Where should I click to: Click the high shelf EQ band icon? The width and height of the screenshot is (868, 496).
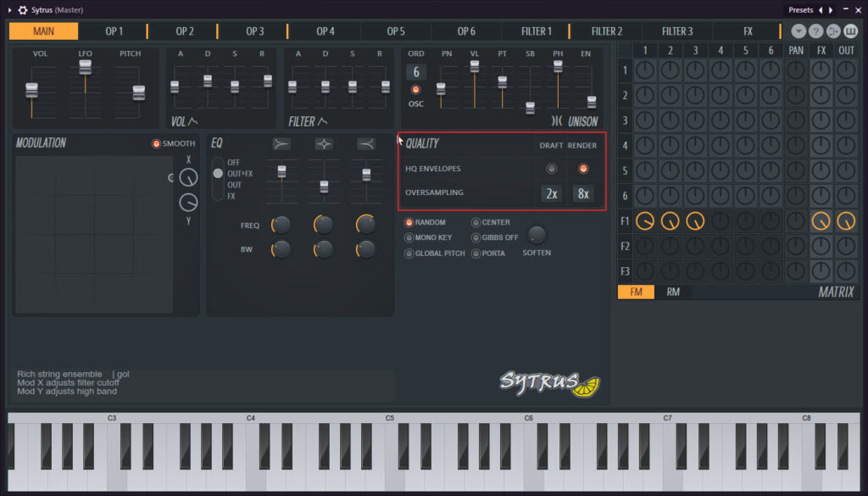point(366,144)
